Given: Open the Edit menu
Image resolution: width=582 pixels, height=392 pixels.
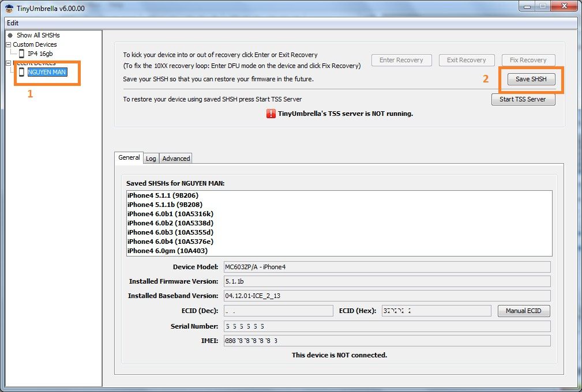Looking at the screenshot, I should [x=12, y=23].
